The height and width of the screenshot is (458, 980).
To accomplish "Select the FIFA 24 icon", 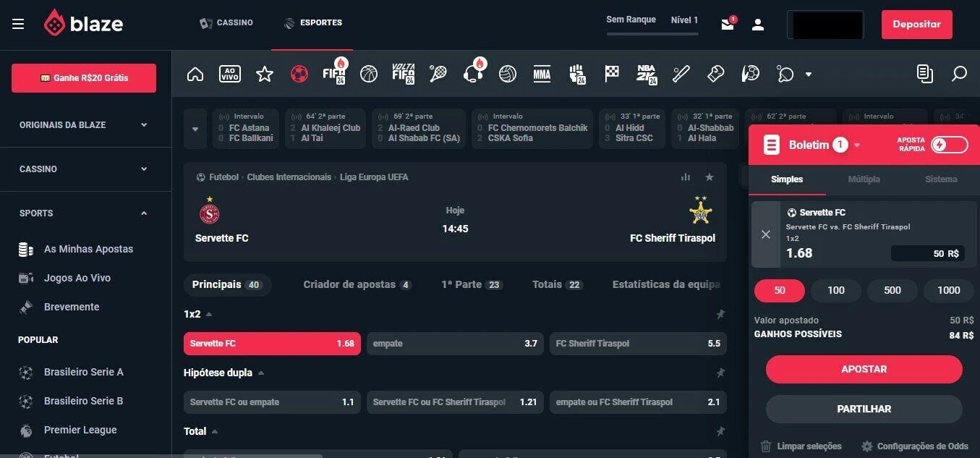I will pos(334,74).
